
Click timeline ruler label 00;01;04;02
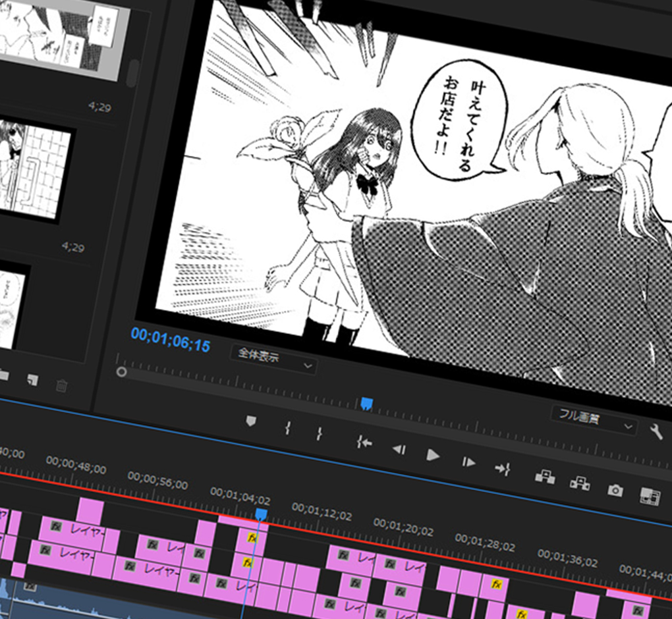(240, 496)
